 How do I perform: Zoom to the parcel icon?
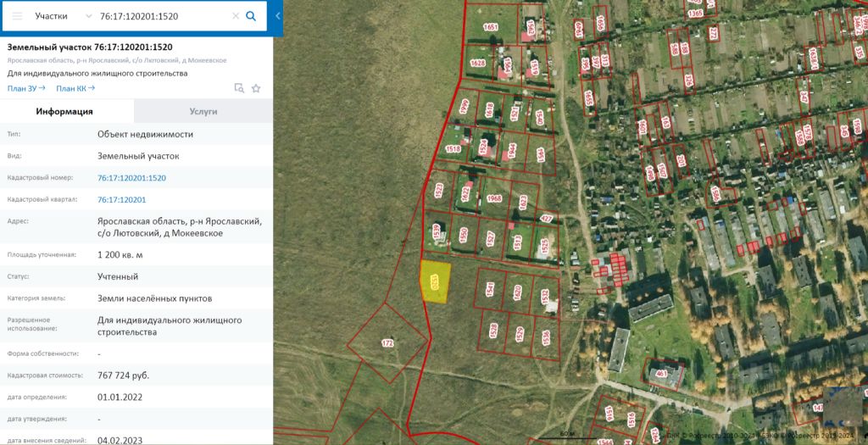[x=239, y=88]
